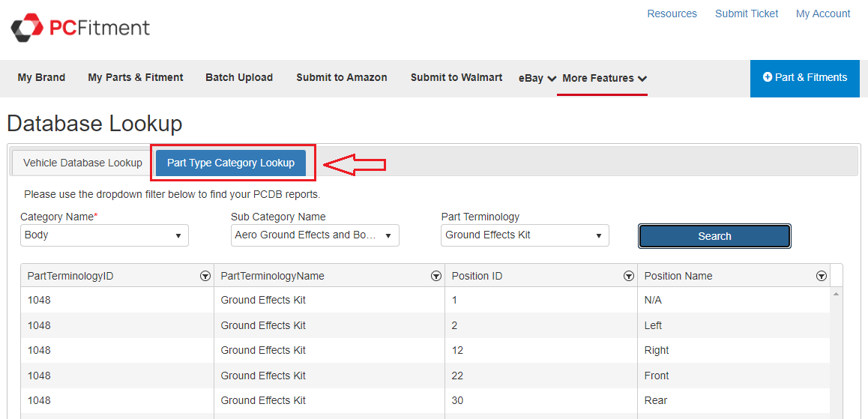Select the row with Position Name Front

(425, 376)
